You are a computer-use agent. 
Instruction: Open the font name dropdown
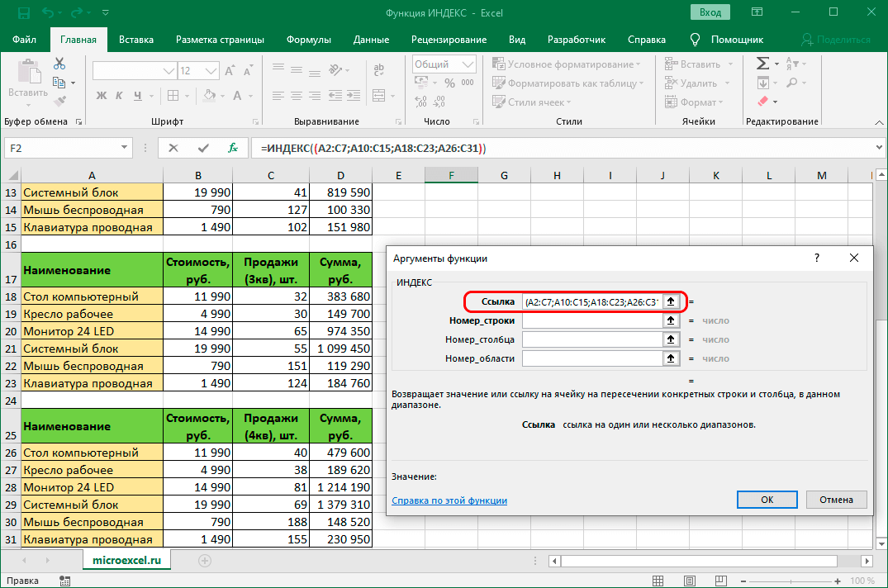click(169, 71)
